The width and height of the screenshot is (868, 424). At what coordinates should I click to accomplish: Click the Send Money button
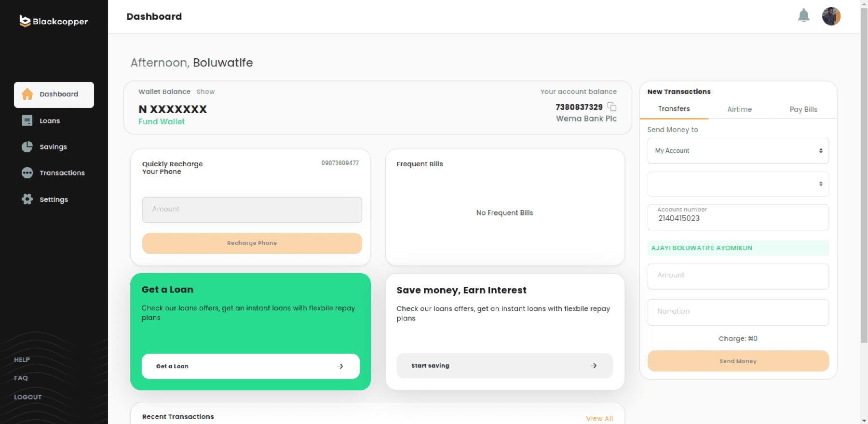(738, 361)
